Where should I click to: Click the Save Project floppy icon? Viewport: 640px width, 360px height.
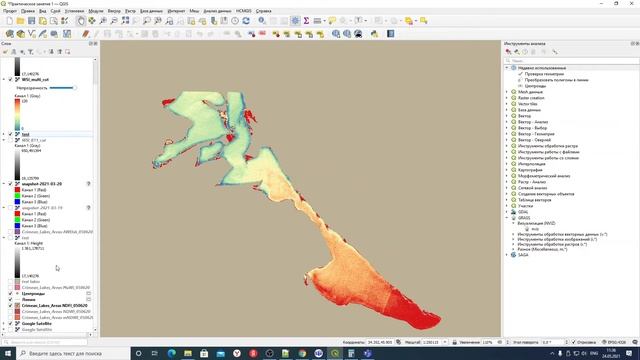31,21
